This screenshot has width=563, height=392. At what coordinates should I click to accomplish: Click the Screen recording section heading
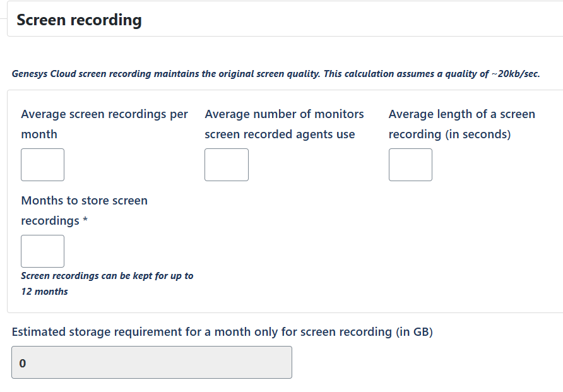point(79,20)
